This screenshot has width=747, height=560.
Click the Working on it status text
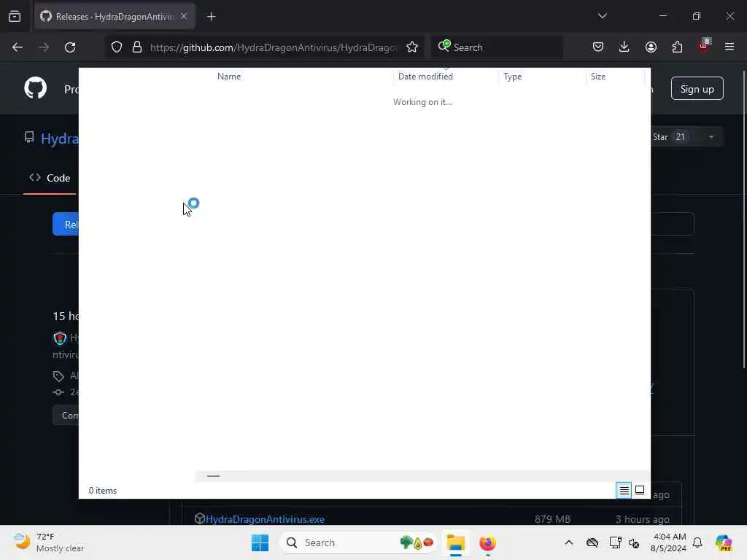422,102
